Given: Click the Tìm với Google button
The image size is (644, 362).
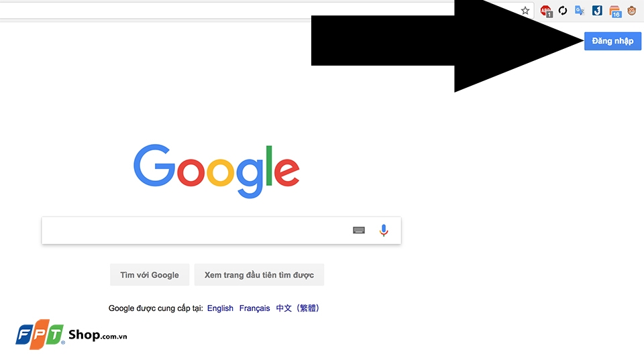Looking at the screenshot, I should (x=150, y=275).
